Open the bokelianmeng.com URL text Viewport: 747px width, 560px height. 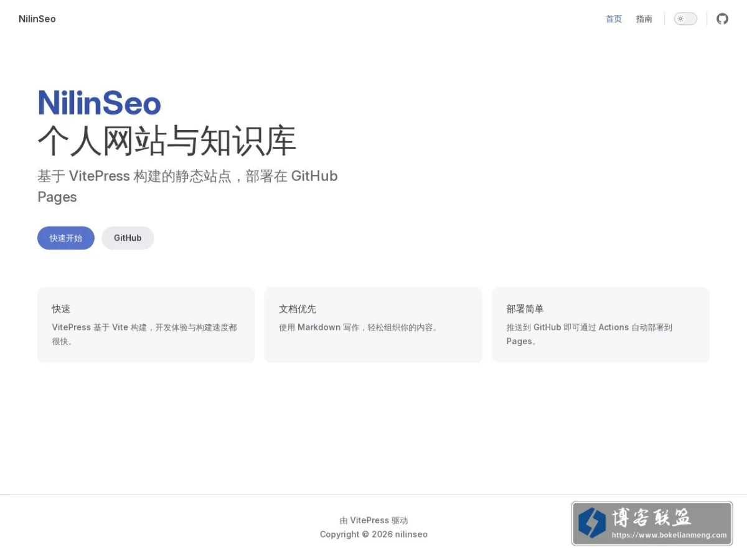tap(669, 535)
